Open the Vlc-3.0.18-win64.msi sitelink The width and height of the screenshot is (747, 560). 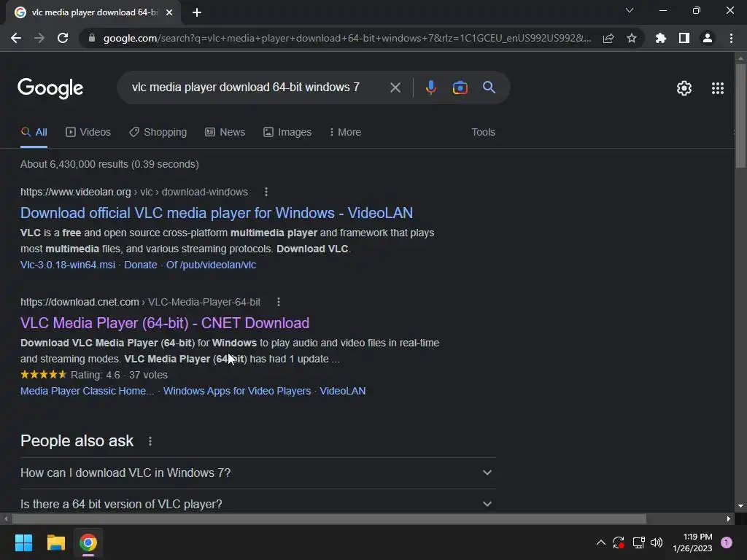(68, 265)
